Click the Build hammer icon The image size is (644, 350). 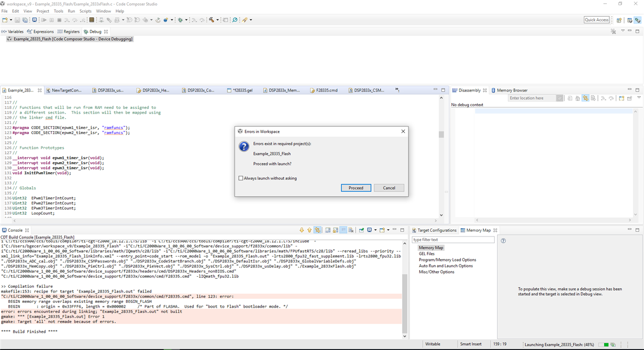pos(211,20)
